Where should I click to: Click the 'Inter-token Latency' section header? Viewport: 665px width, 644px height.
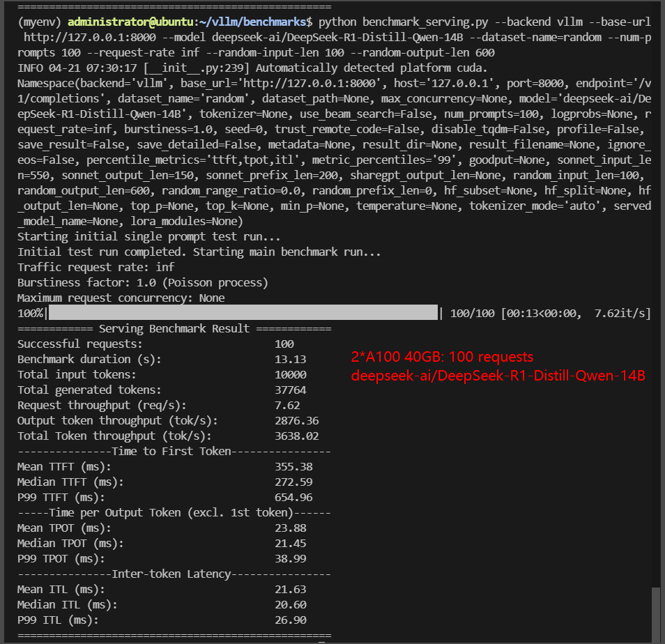tap(171, 574)
